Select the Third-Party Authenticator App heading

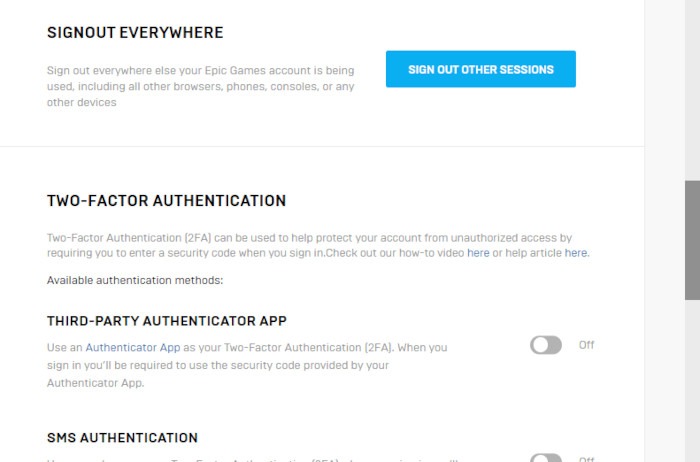(167, 321)
